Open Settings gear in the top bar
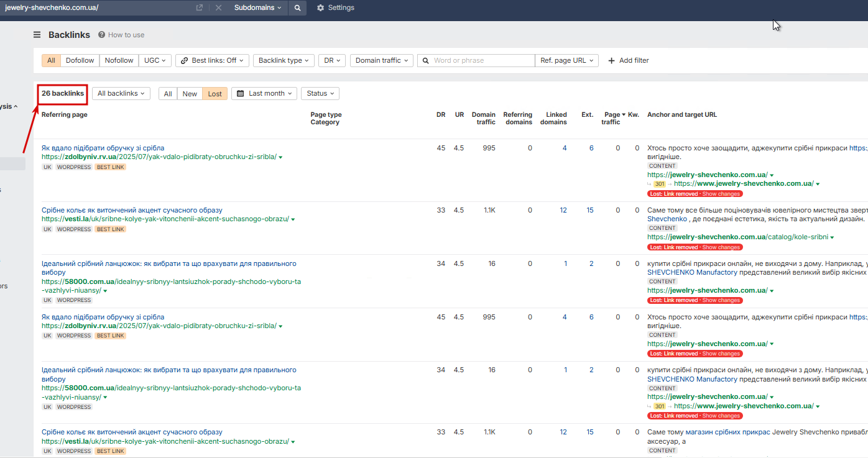The image size is (868, 458). pos(321,8)
